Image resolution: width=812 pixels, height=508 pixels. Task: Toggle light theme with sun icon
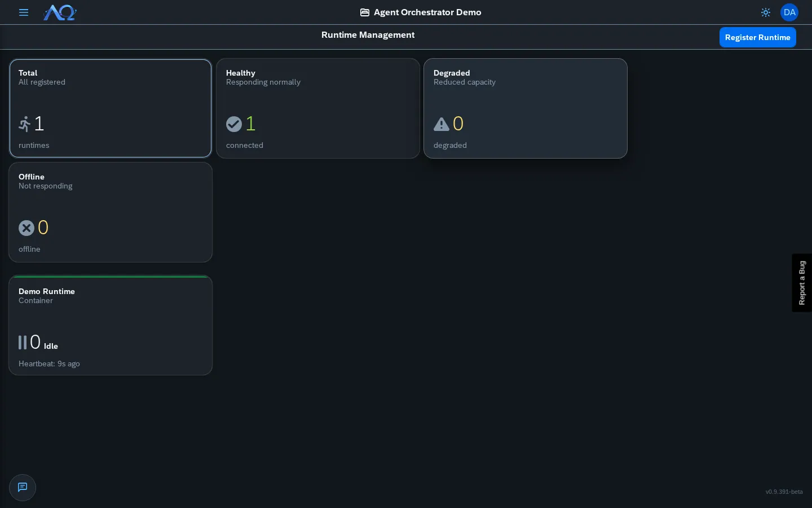click(766, 12)
